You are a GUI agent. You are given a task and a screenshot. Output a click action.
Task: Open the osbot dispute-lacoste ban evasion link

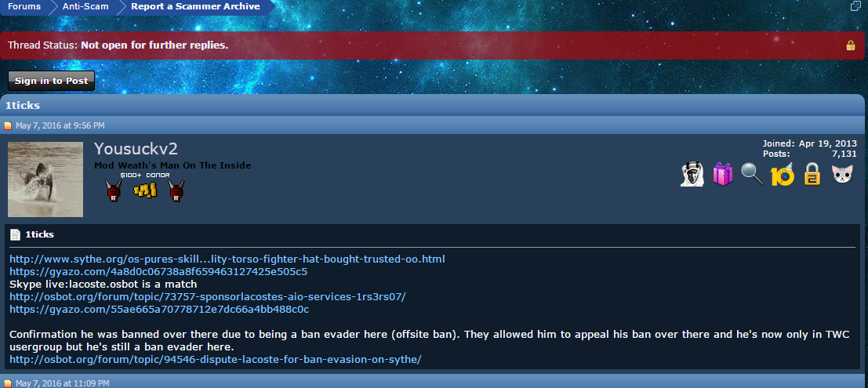pyautogui.click(x=216, y=360)
